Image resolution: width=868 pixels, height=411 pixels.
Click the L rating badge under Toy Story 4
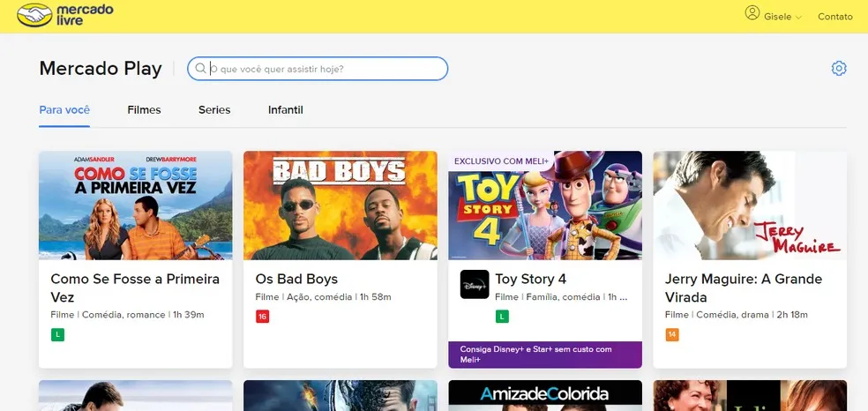pos(502,317)
